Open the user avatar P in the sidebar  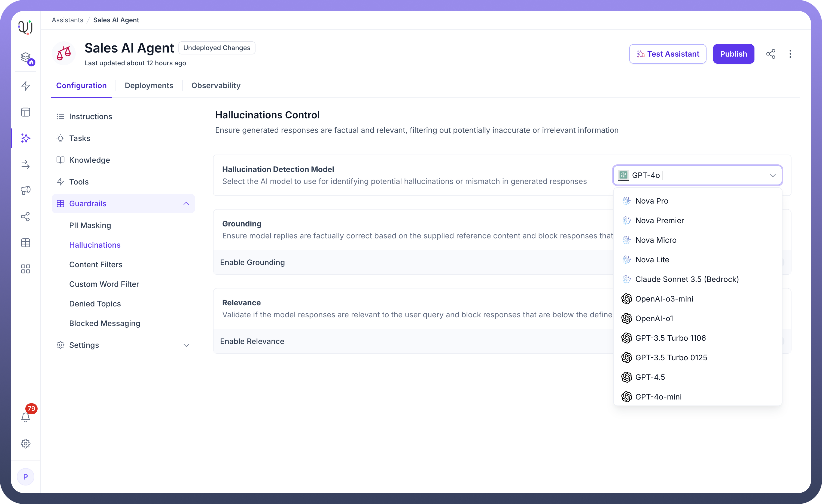[26, 477]
